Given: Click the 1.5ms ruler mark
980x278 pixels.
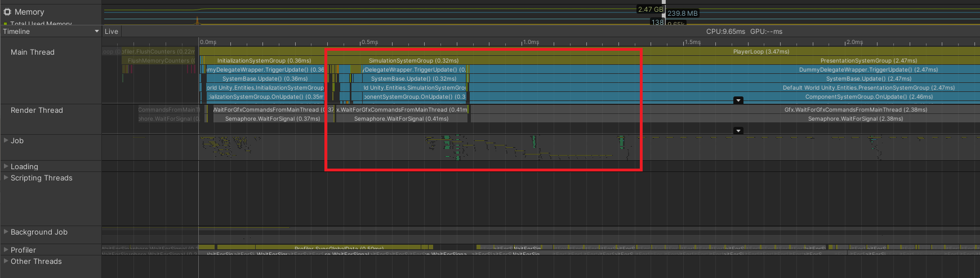Looking at the screenshot, I should 693,42.
